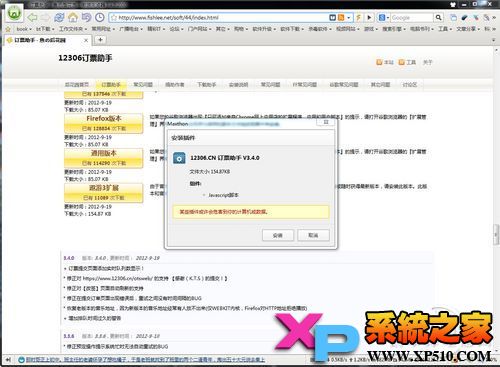Viewport: 500px width, 367px height.
Task: Subscribe with the RSS feed icon in the address bar
Action: pyautogui.click(x=341, y=18)
